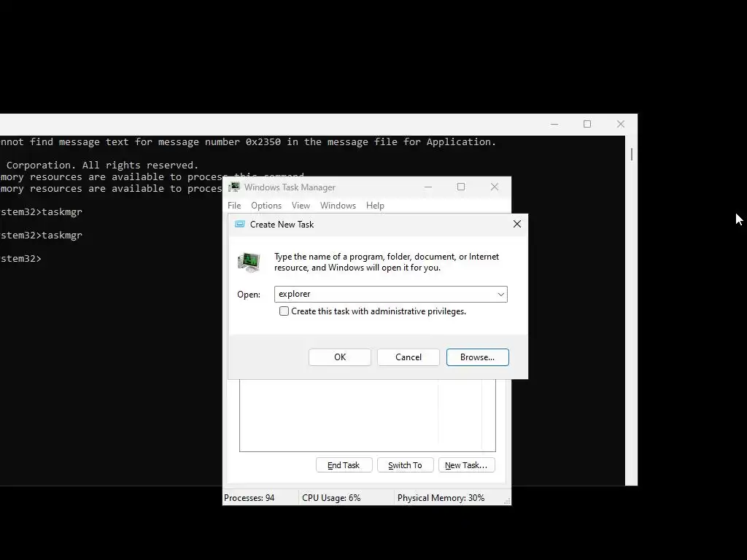Screen dimensions: 747x560
Task: Click New Task... in Task Manager
Action: (466, 465)
